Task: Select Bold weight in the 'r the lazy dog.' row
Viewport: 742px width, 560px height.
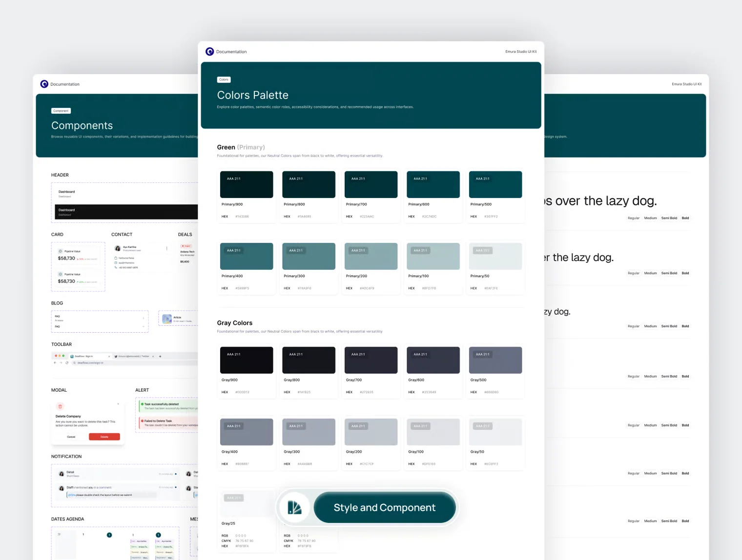Action: click(x=685, y=273)
